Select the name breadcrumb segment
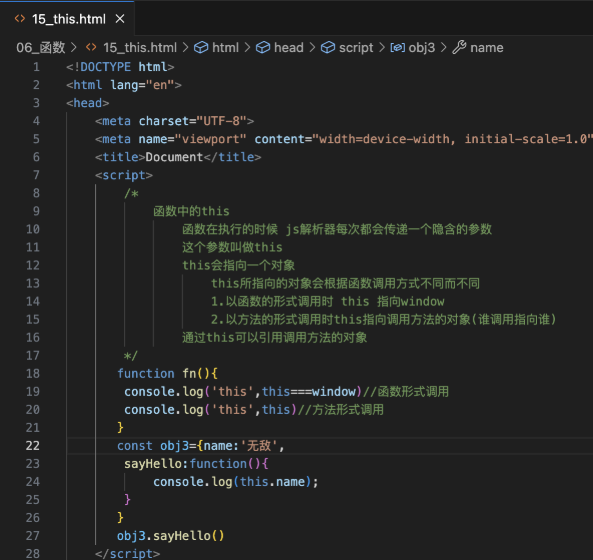This screenshot has height=560, width=593. click(x=487, y=48)
